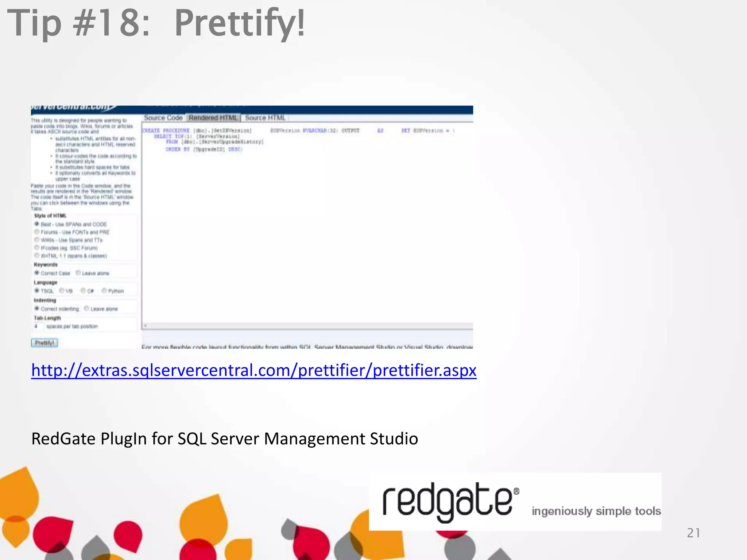Choose Correct Case for keywords
Screen dimensions: 747x560
37,273
